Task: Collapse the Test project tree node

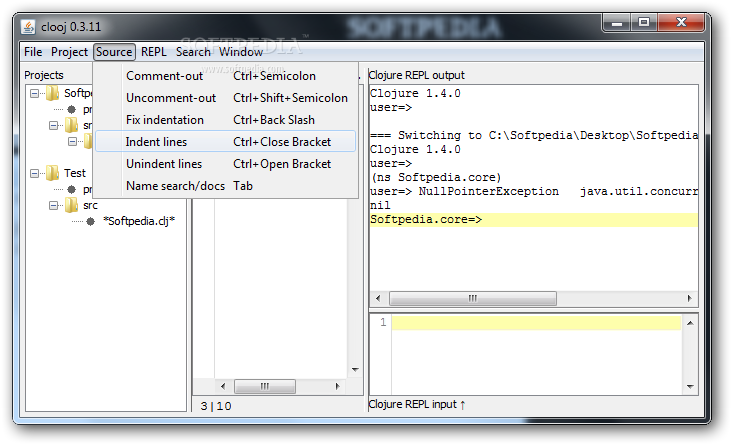Action: click(x=34, y=173)
